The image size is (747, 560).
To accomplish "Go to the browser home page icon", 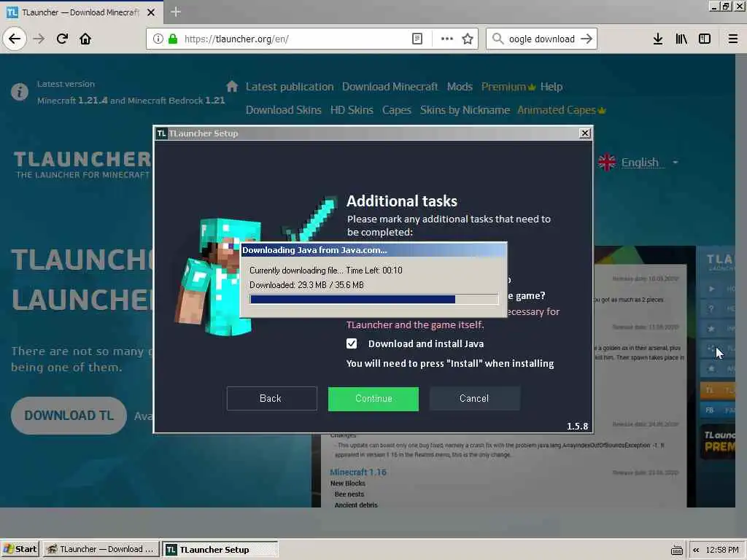I will tap(85, 39).
